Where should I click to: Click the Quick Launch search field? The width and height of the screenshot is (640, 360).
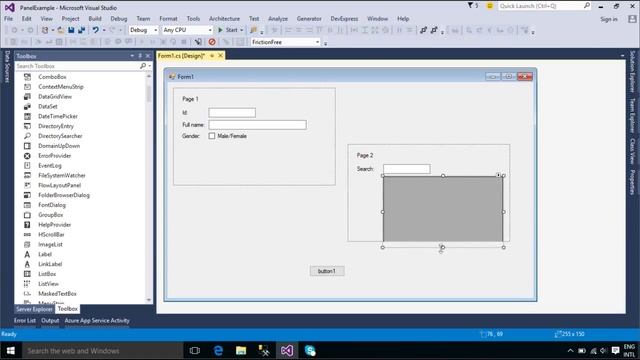pos(544,6)
